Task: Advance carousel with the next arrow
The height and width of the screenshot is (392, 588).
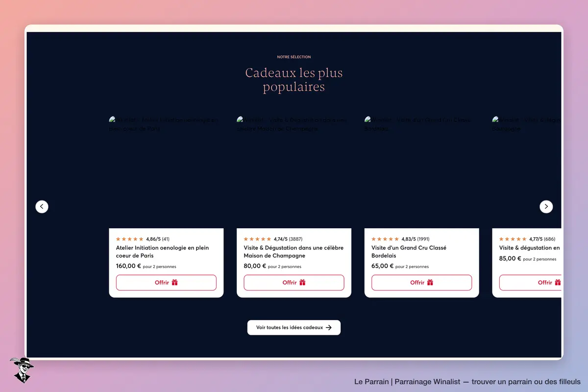Action: pyautogui.click(x=546, y=207)
